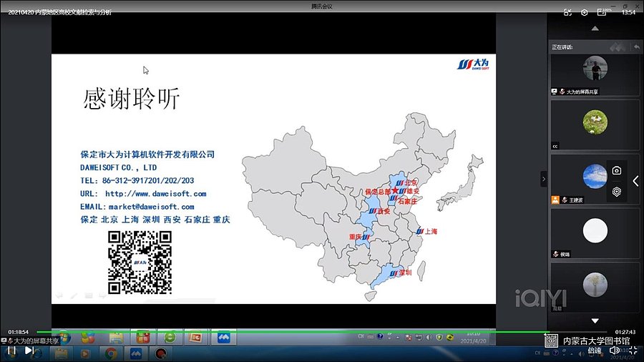644x362 pixels.
Task: Open the http://www.daweisoft.com URL
Action: (x=156, y=194)
